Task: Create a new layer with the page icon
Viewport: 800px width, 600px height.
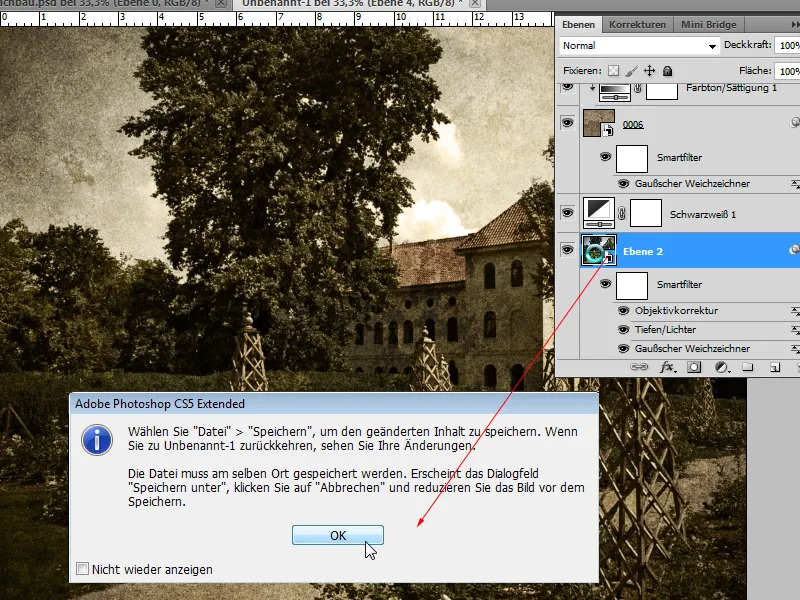Action: 774,367
